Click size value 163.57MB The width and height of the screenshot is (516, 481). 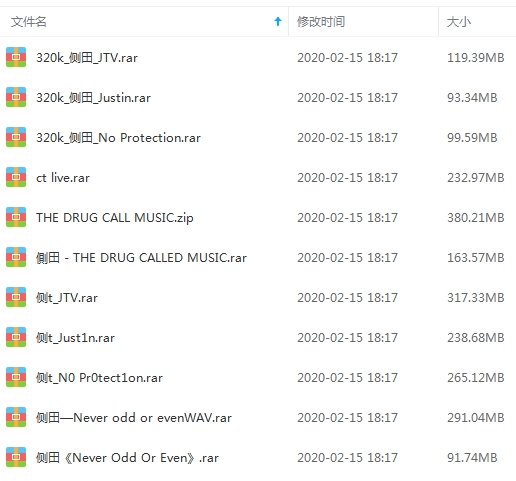point(476,258)
